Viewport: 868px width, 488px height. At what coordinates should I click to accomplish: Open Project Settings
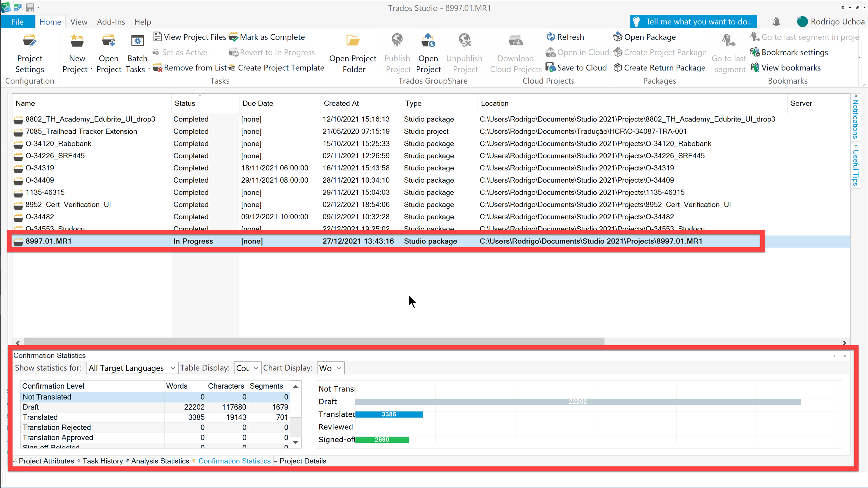coord(30,53)
